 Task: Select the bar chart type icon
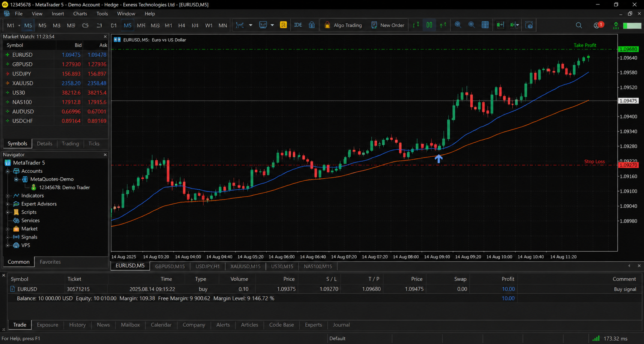(416, 25)
